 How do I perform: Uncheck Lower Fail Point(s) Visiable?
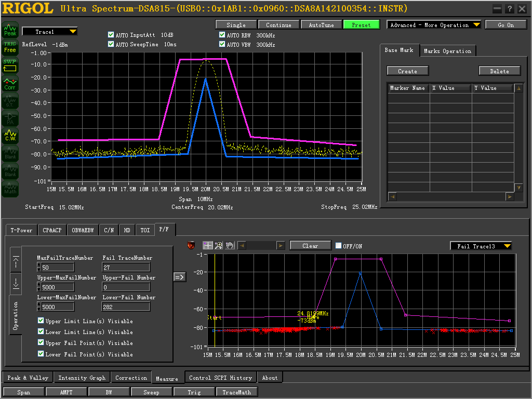pyautogui.click(x=41, y=353)
